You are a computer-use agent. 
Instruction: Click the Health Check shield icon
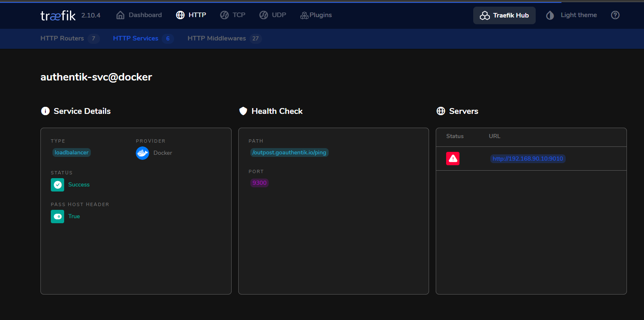pyautogui.click(x=243, y=111)
